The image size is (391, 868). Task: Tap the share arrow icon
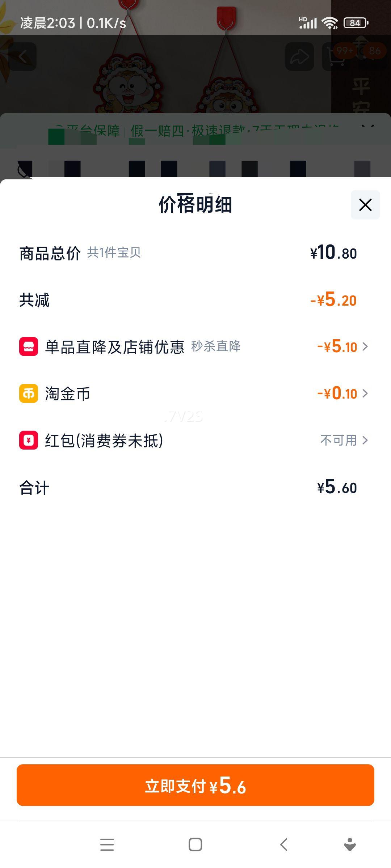point(299,57)
